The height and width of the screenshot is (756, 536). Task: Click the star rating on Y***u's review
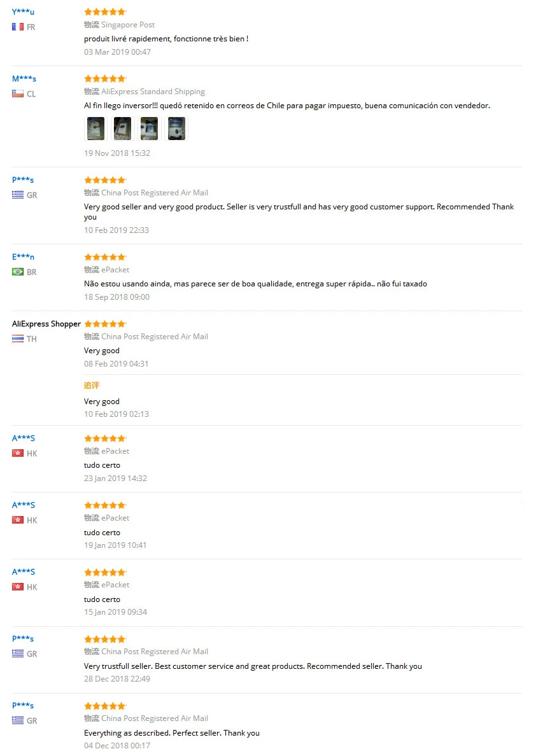105,11
